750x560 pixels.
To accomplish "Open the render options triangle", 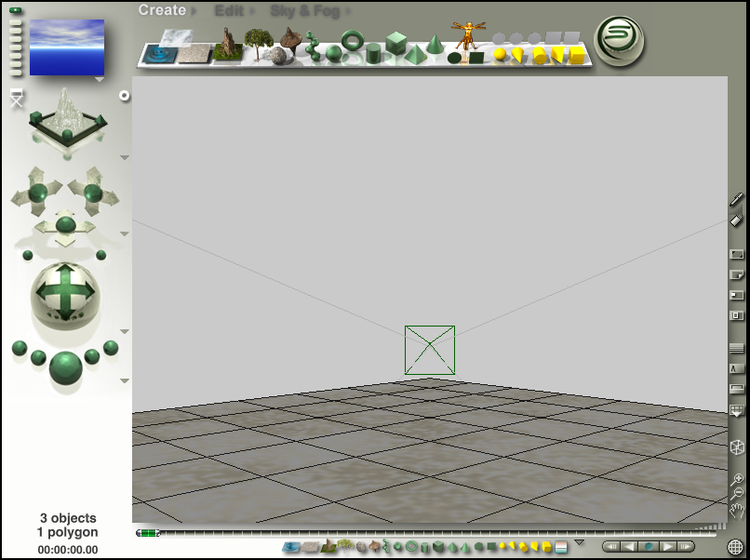I will point(125,380).
